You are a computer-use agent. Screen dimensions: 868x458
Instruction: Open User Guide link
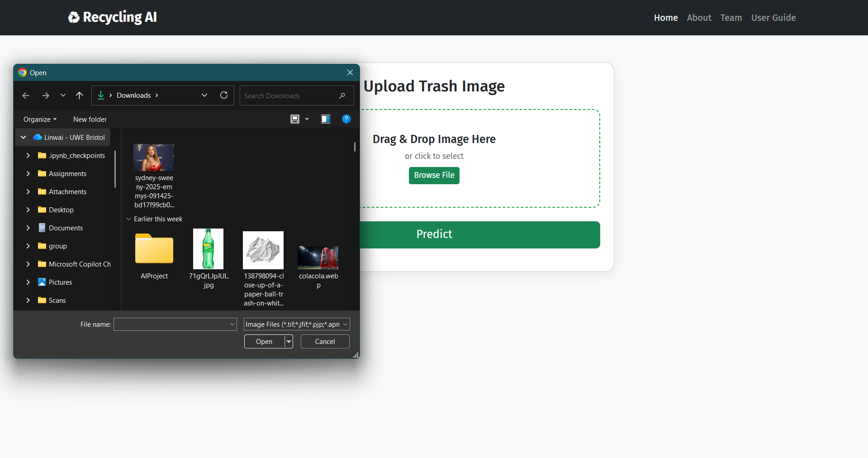[773, 18]
